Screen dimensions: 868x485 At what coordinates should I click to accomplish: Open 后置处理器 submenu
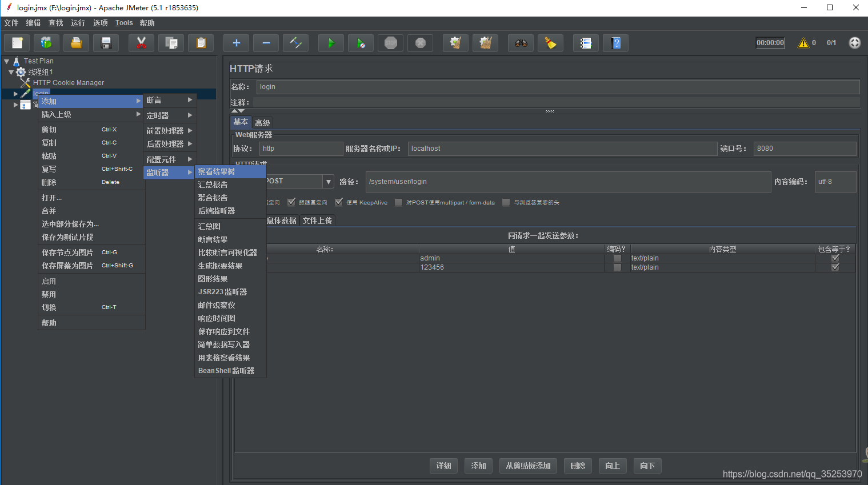[170, 144]
